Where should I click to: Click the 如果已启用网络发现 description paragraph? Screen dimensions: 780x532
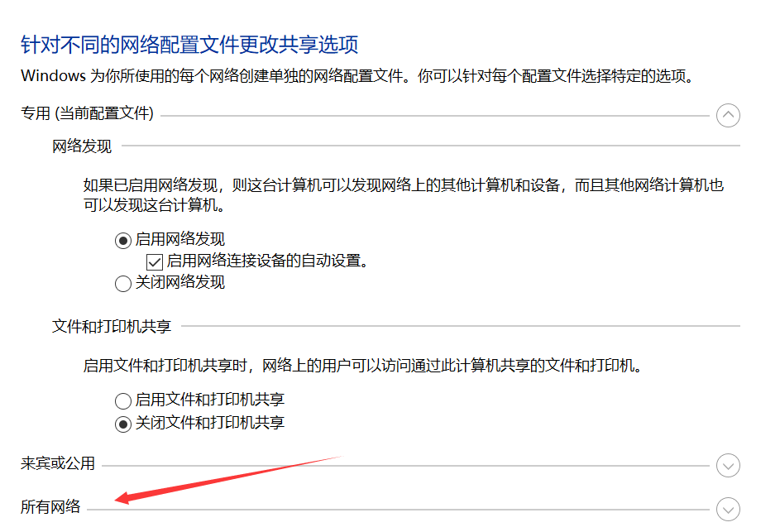coord(404,195)
